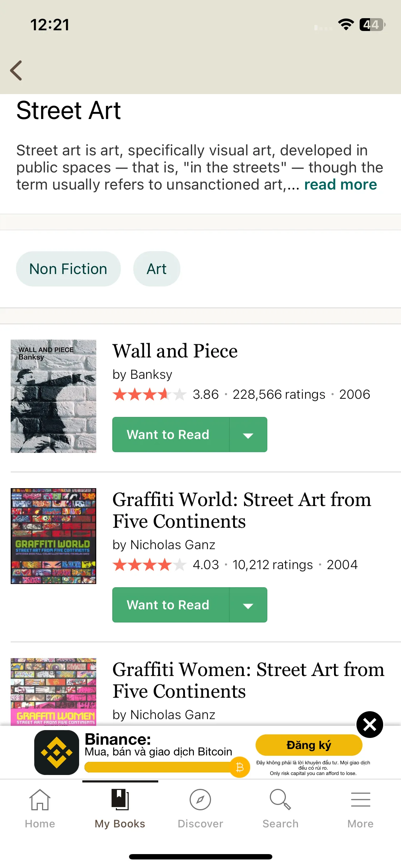
Task: Tap the Binance app logo icon
Action: 57,752
